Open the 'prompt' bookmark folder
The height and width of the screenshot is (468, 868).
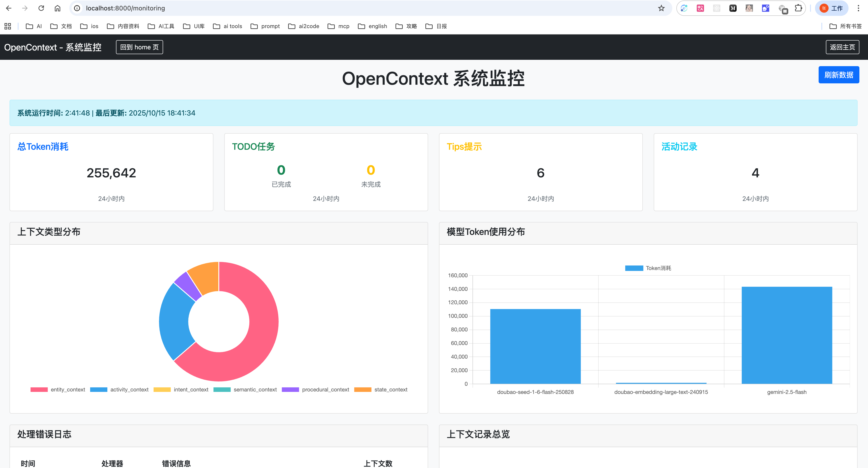(x=265, y=26)
